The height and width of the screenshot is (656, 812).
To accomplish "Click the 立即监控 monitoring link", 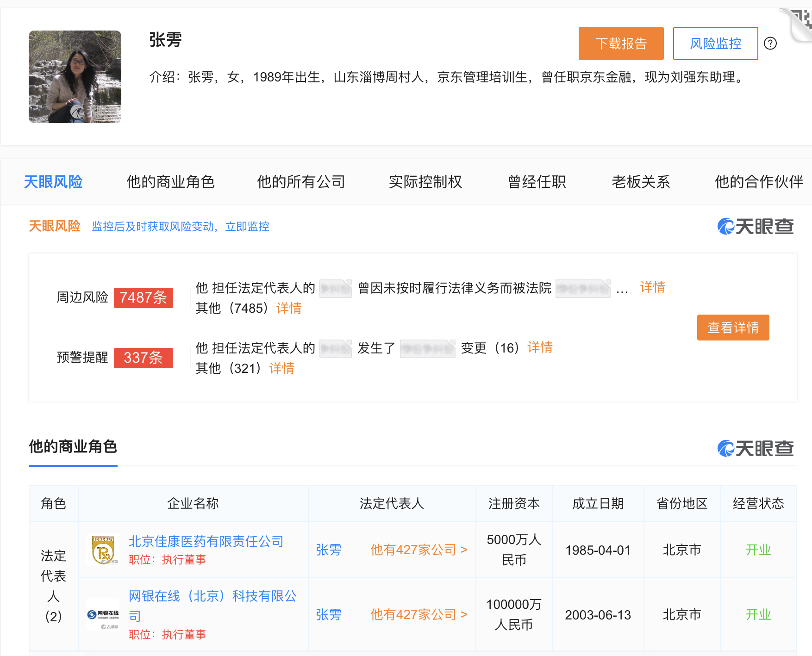I will pyautogui.click(x=247, y=227).
